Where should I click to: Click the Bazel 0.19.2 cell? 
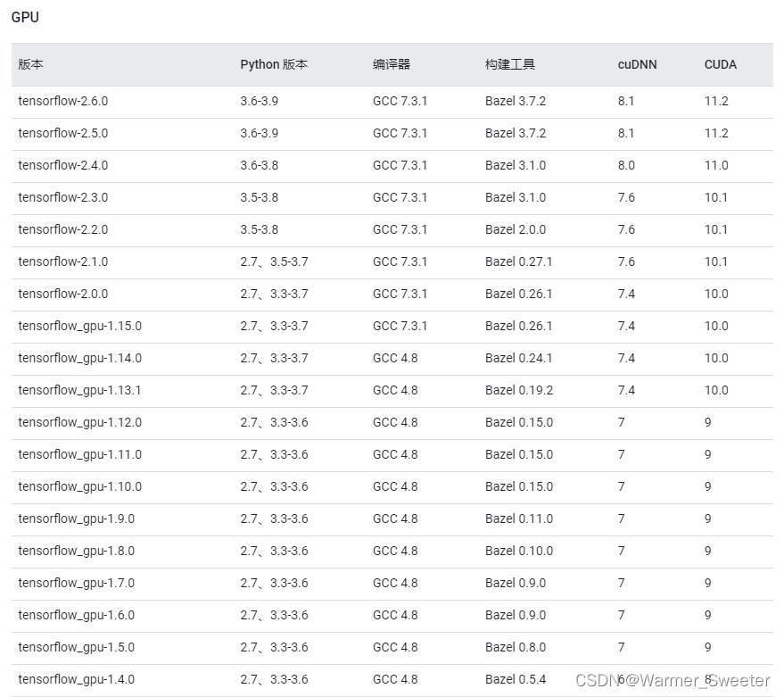click(x=519, y=390)
